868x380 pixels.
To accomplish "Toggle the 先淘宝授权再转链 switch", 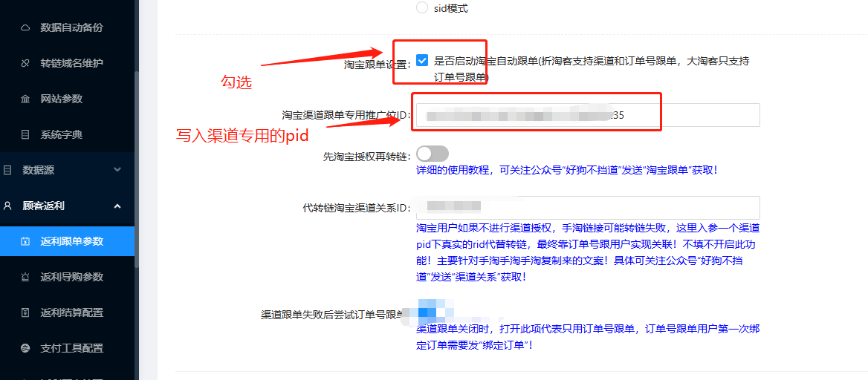I will 433,154.
